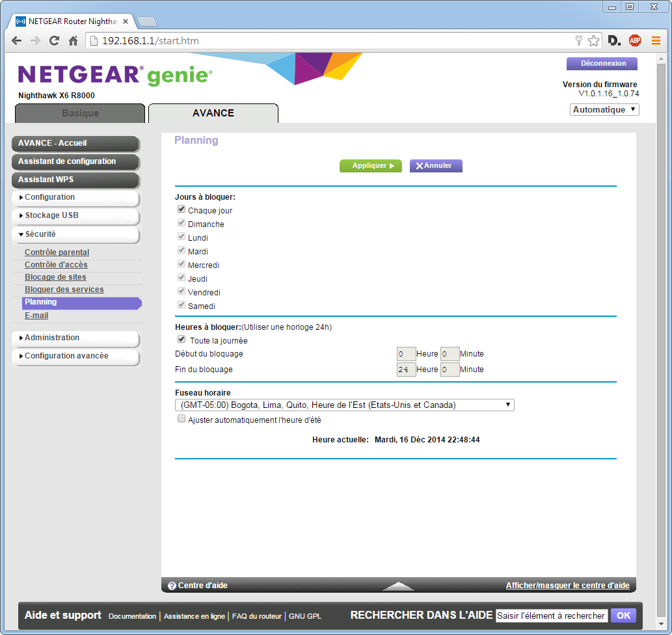Click the browser back arrow icon

click(17, 41)
